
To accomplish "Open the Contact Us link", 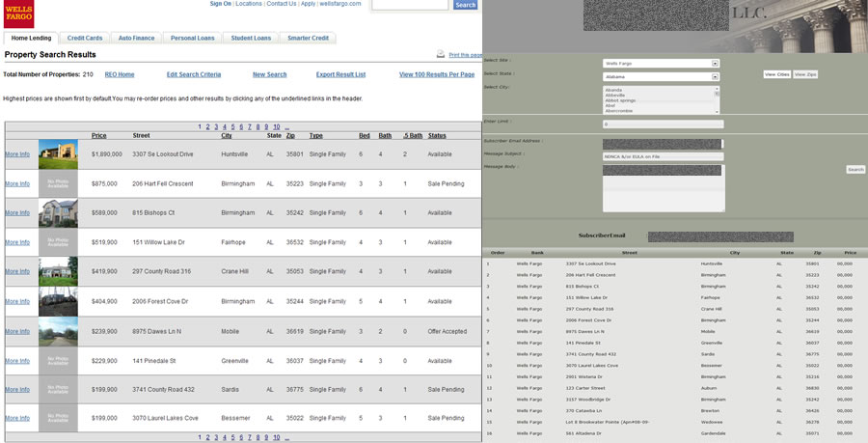I will tap(282, 3).
